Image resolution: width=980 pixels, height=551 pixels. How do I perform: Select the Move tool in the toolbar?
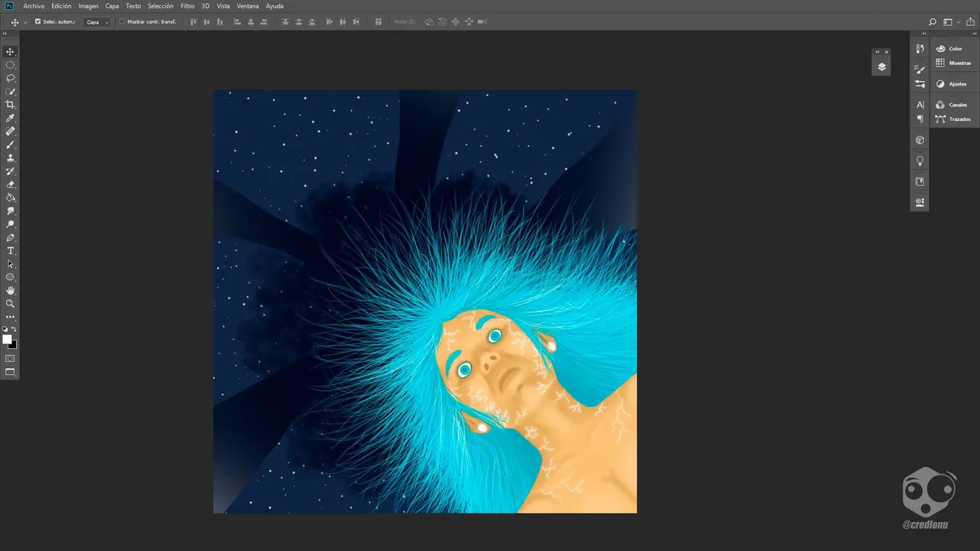pyautogui.click(x=11, y=51)
